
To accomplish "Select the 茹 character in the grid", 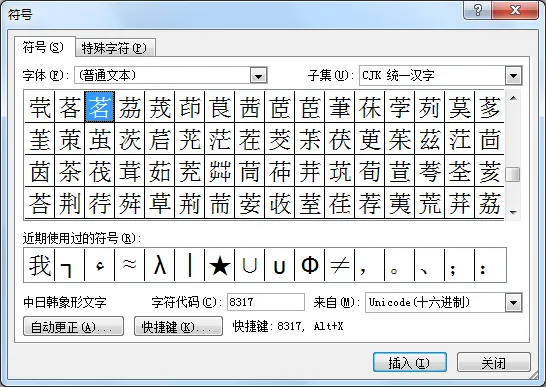I will coord(160,171).
